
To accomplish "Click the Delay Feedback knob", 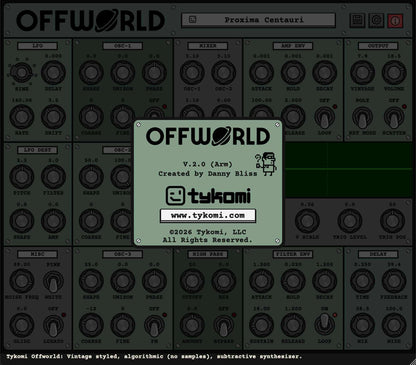I will (394, 281).
